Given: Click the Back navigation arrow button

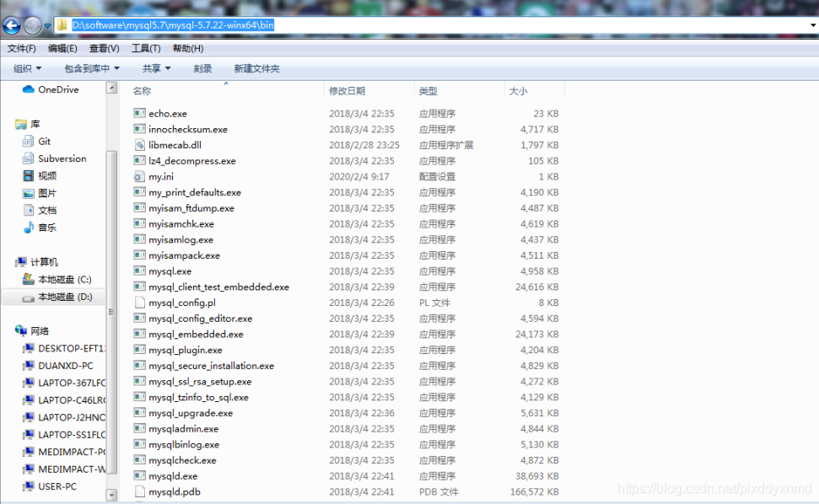Looking at the screenshot, I should [x=12, y=25].
